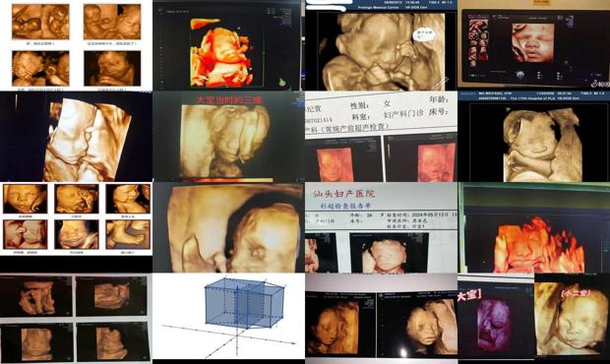This screenshot has width=610, height=364.
Task: Open the red-orange fetal scan on dark monitor
Action: click(228, 45)
